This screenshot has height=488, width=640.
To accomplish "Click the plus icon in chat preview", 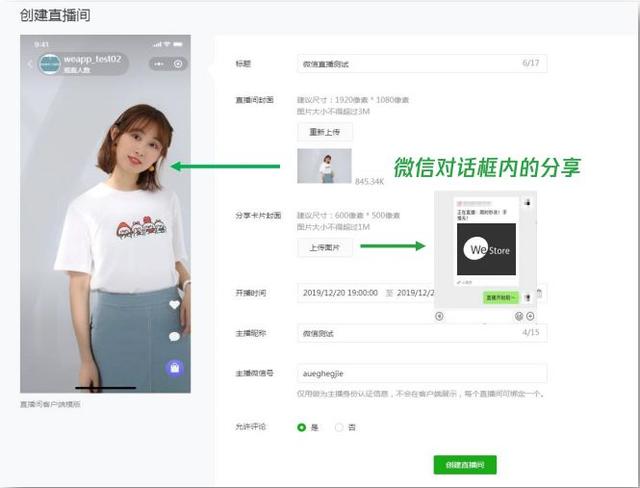I will click(530, 316).
